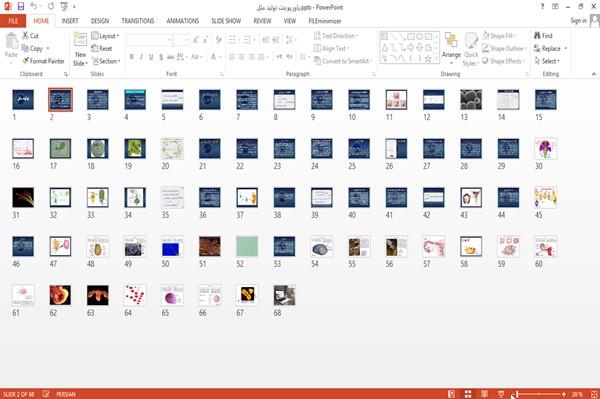Click the Help question mark icon
This screenshot has width=600, height=399.
542,7
